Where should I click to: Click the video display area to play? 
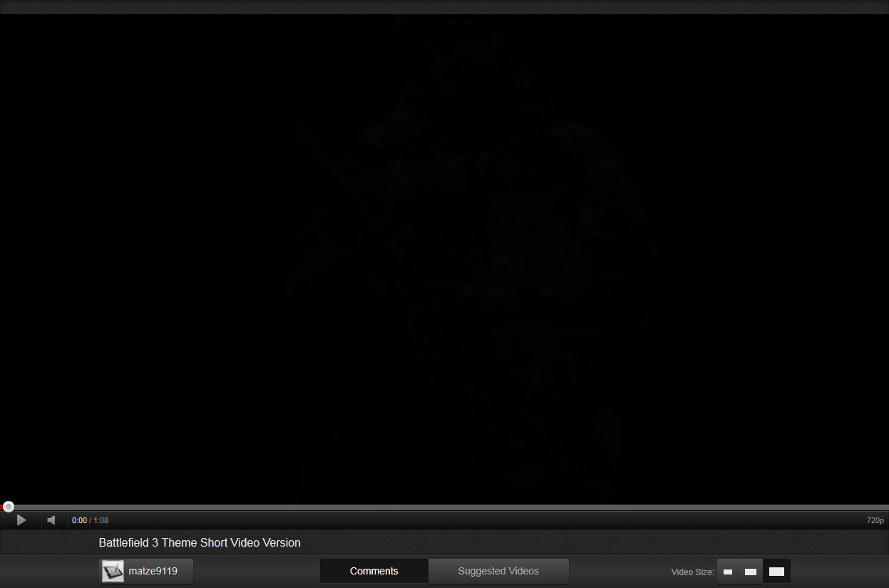point(444,249)
